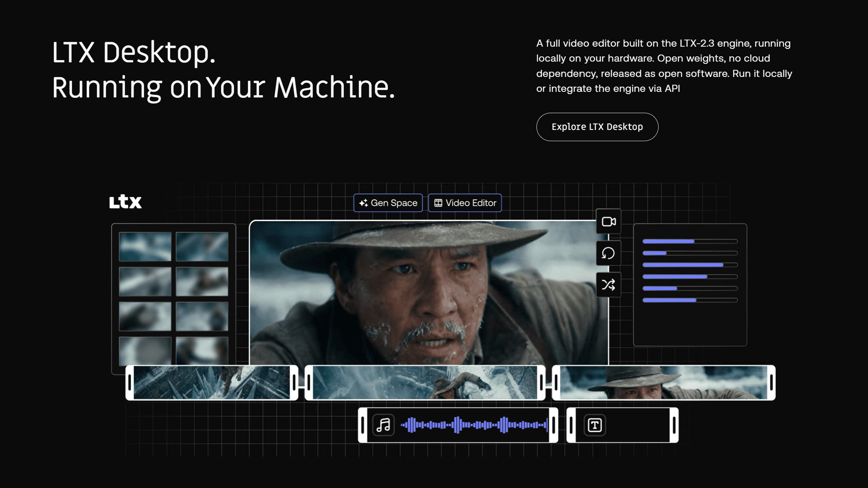
Task: Click the middle timeline clip of crawling man
Action: pos(425,383)
